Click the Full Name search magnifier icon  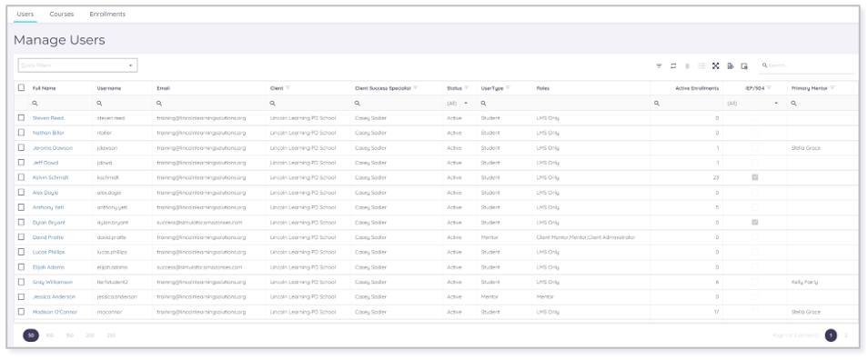35,104
